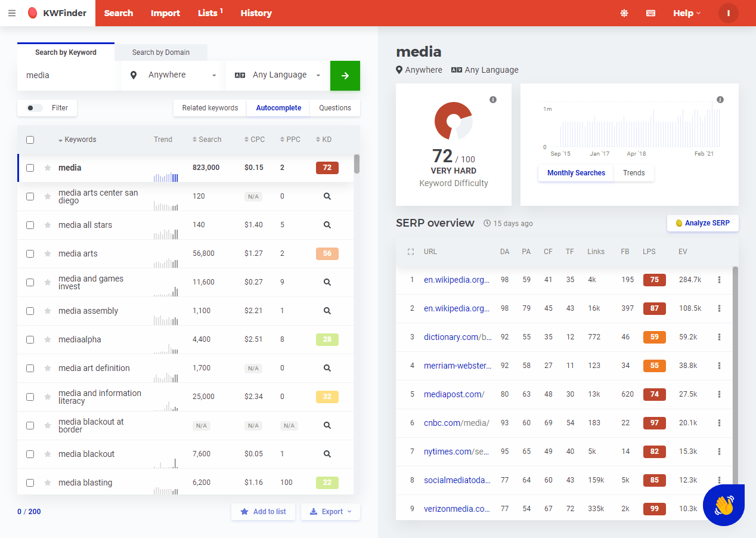Toggle the Filter switch
This screenshot has width=756, height=538.
(35, 108)
